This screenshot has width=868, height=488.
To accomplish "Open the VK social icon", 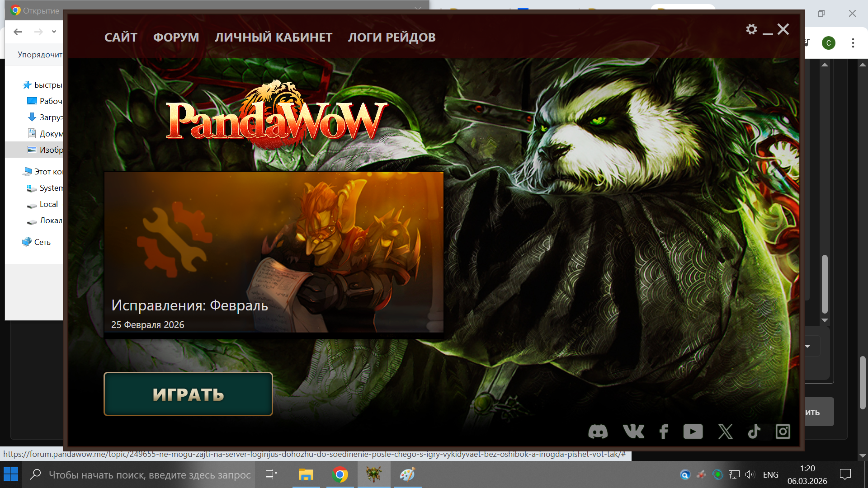I will pyautogui.click(x=633, y=432).
